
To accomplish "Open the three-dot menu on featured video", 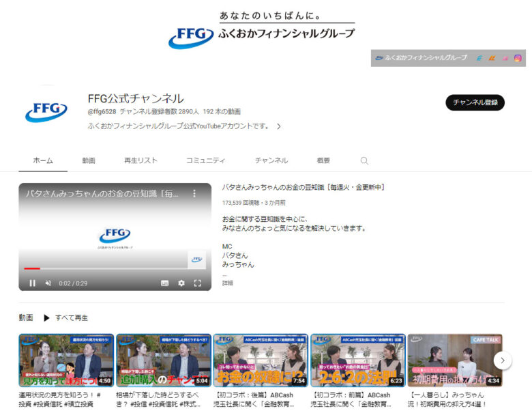I will coord(194,193).
